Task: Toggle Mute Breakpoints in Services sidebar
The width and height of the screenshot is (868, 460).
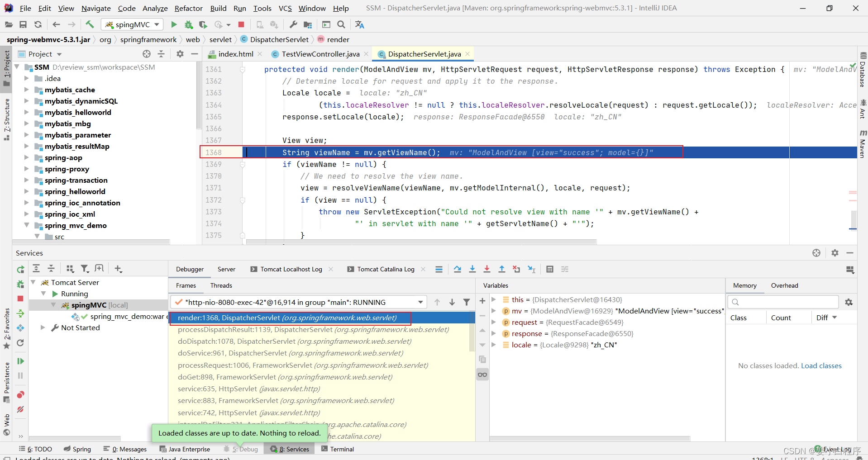Action: (x=20, y=409)
